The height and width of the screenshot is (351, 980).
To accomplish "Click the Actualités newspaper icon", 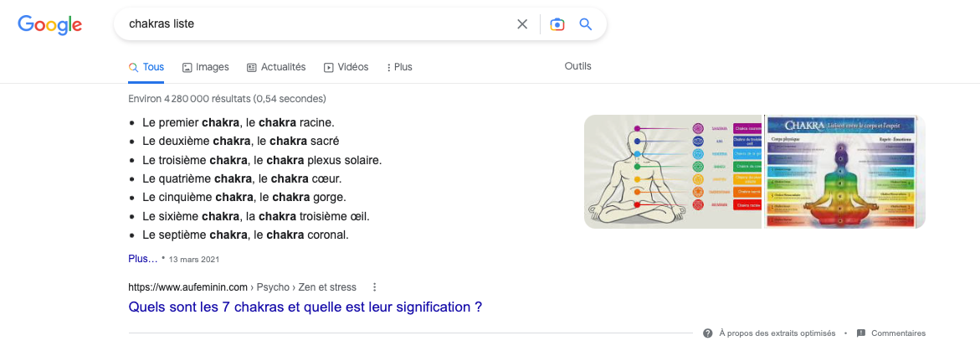I will click(252, 68).
